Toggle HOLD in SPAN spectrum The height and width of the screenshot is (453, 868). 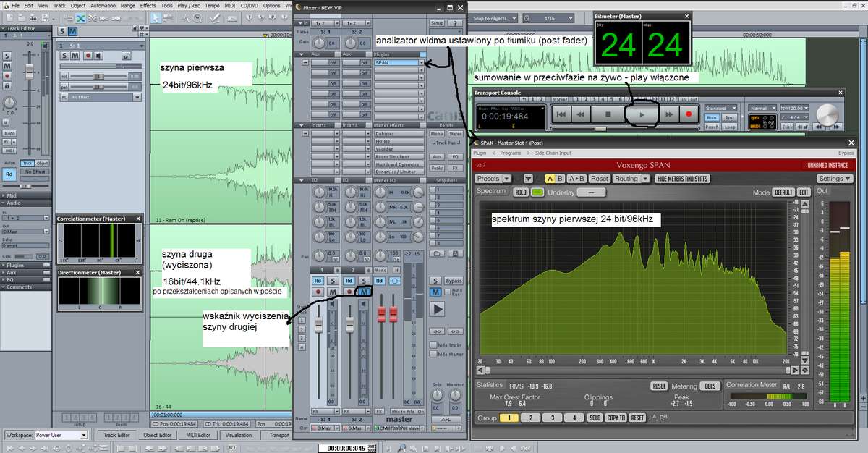521,192
